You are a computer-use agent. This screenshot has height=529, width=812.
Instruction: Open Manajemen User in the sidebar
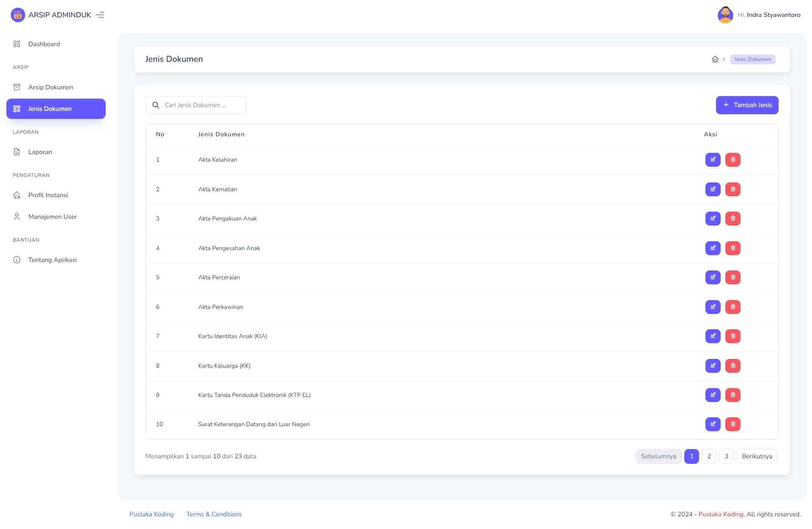click(x=56, y=217)
